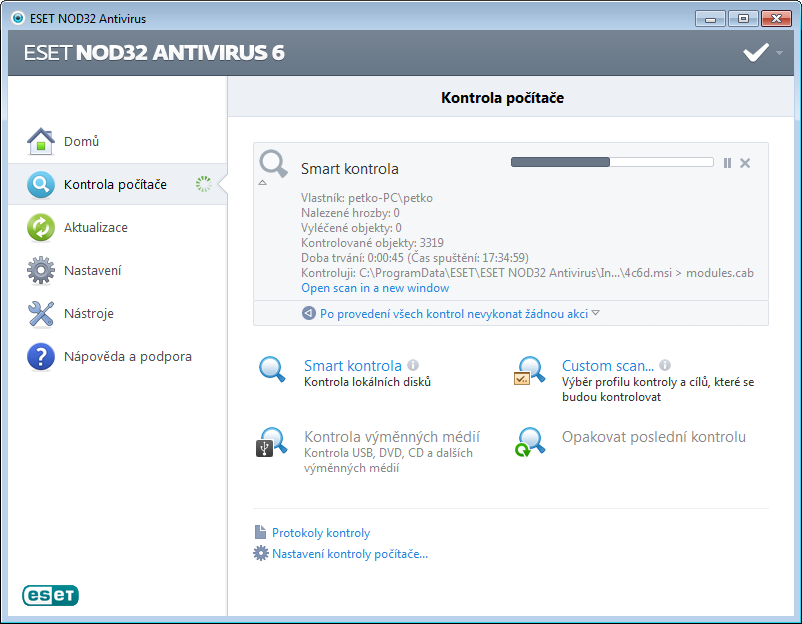Click the Domů house icon
The width and height of the screenshot is (802, 624).
coord(41,141)
